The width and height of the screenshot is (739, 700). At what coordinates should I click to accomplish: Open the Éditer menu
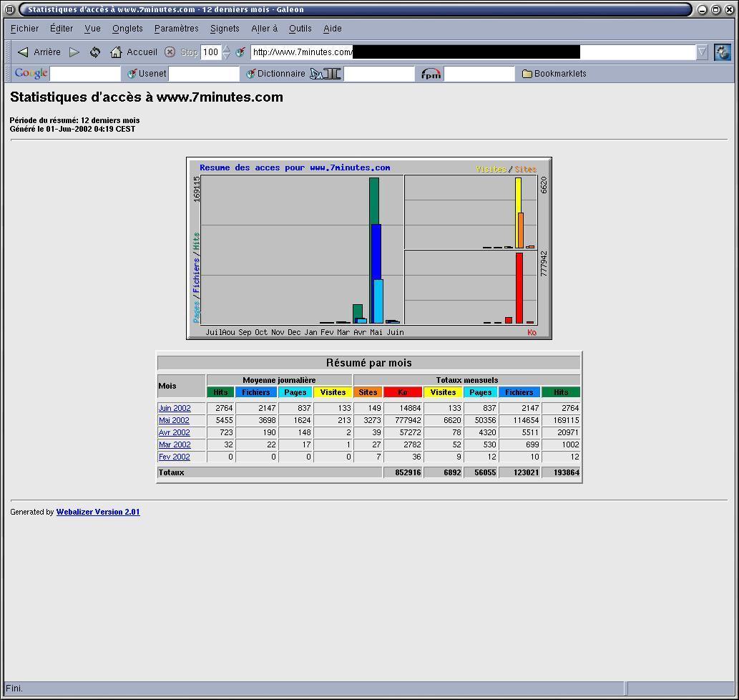[x=62, y=29]
